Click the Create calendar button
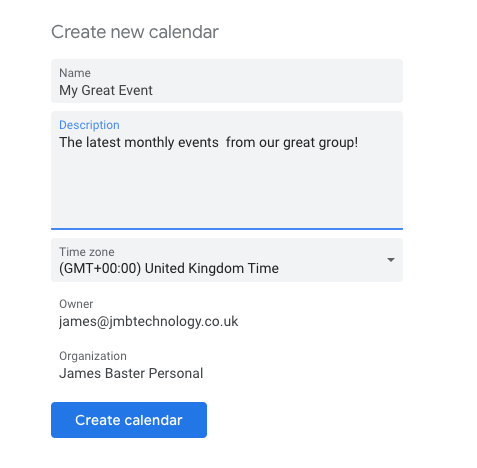Screen dimensions: 477x468 click(x=129, y=420)
